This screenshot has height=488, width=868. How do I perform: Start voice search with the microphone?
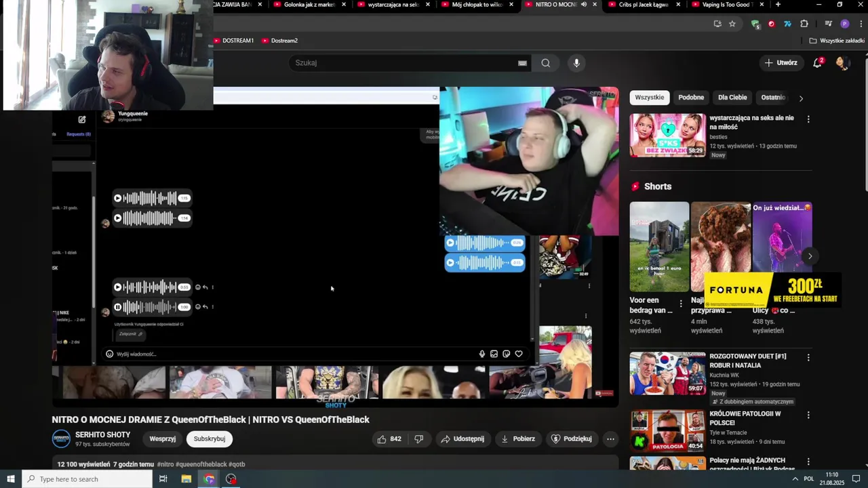pyautogui.click(x=576, y=63)
